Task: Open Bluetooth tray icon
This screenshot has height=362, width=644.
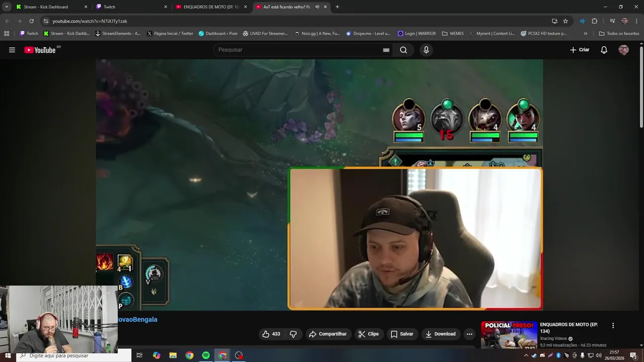Action: coord(558,355)
